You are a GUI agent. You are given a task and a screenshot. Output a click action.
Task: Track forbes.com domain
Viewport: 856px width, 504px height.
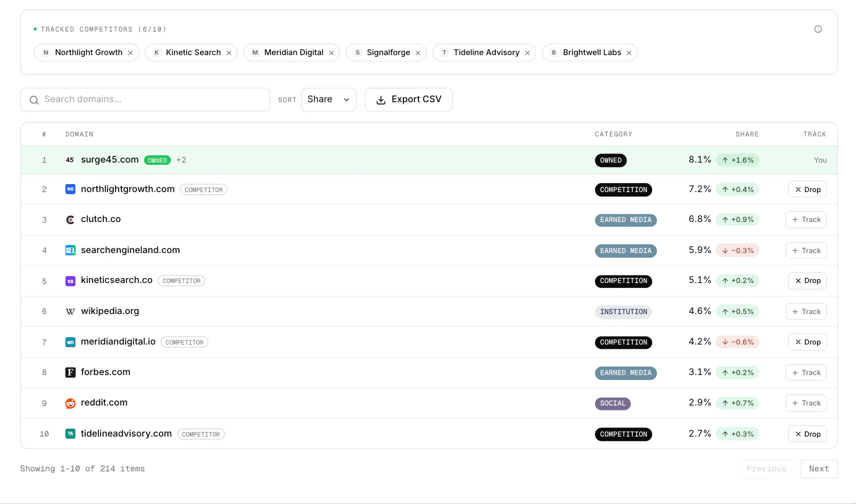[806, 372]
